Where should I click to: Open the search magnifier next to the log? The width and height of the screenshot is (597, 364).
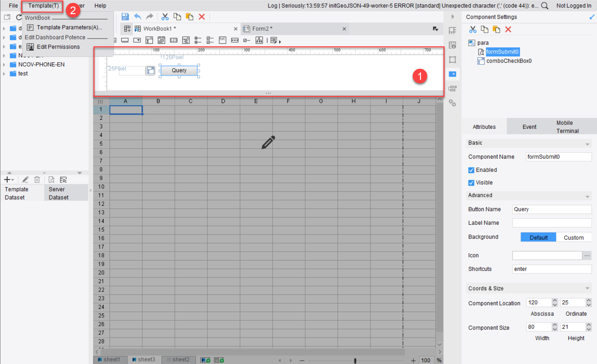545,5
